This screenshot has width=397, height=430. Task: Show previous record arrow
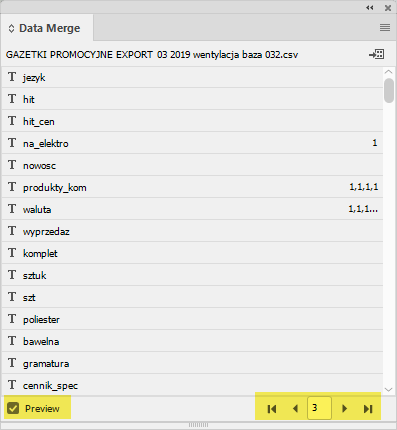295,408
